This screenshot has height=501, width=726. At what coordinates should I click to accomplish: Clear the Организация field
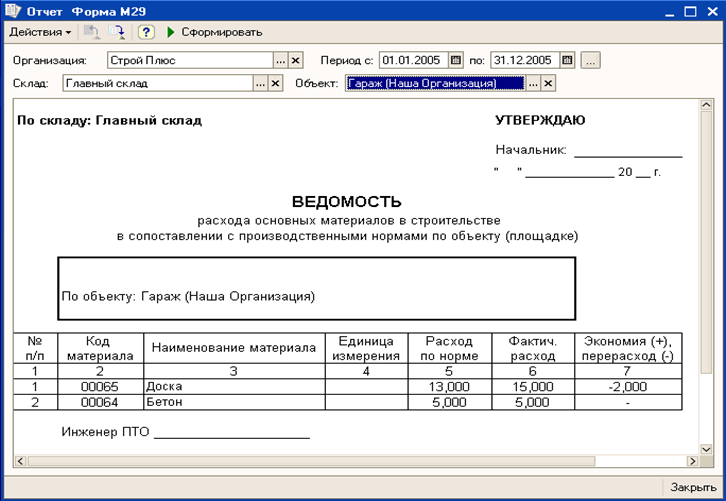pyautogui.click(x=295, y=60)
